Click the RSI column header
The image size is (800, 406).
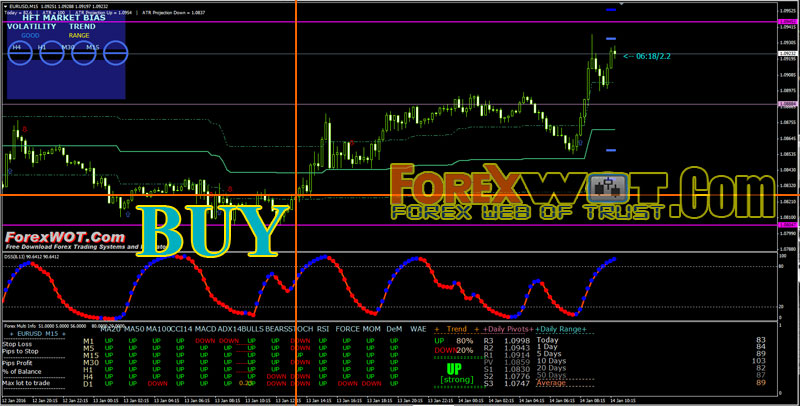(323, 329)
